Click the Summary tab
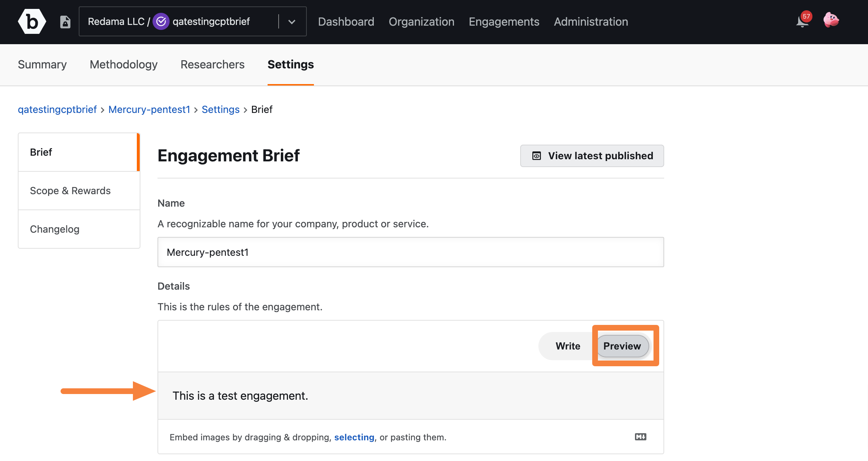The width and height of the screenshot is (868, 461). 42,64
